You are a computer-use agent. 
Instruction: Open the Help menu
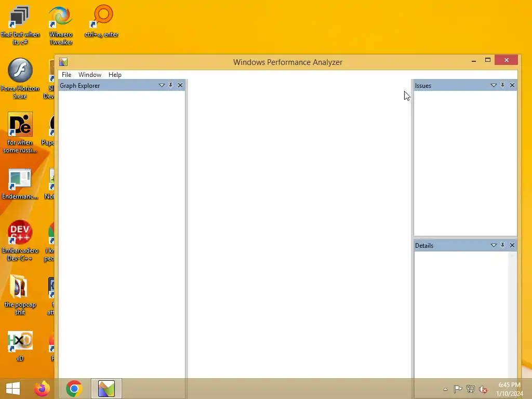point(115,75)
